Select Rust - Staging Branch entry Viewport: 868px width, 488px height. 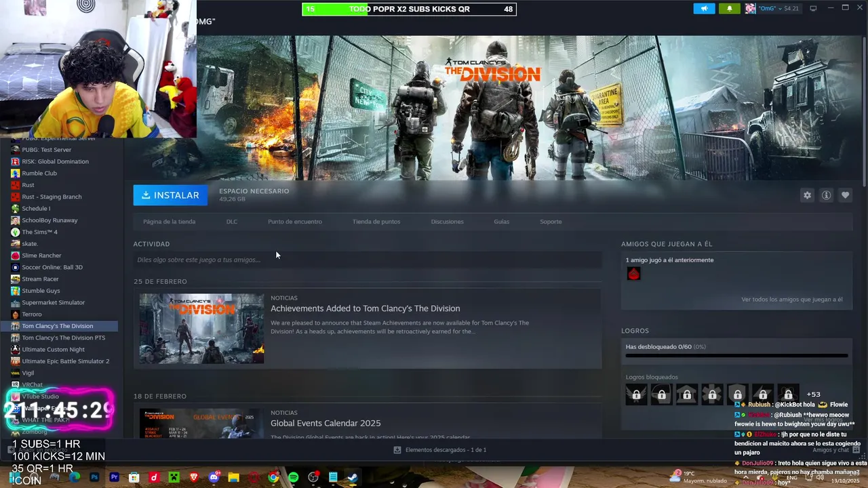(x=52, y=197)
